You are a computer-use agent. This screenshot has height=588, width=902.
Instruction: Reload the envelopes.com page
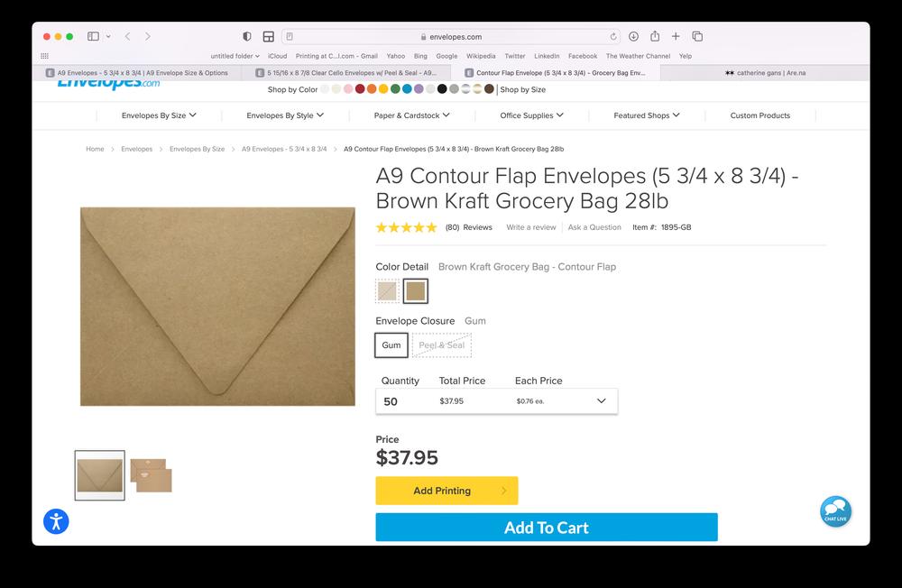(613, 37)
